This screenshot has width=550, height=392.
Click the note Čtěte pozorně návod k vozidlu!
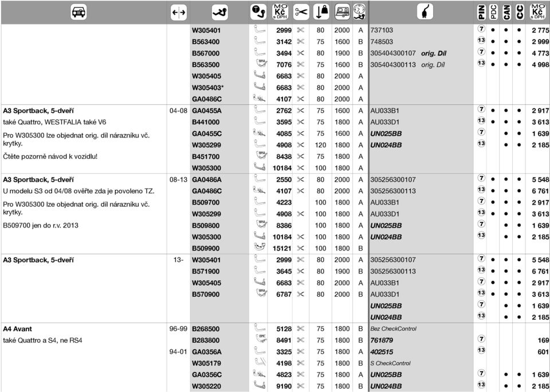click(x=50, y=156)
